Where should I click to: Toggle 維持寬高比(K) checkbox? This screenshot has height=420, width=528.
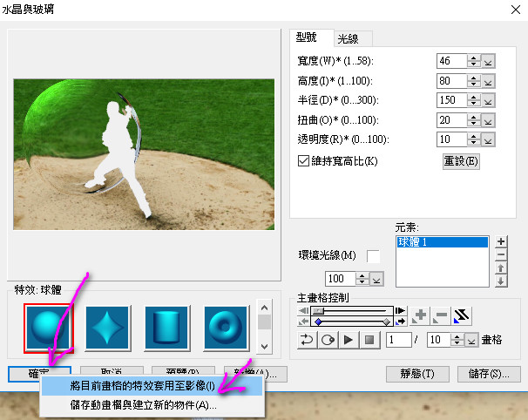pyautogui.click(x=303, y=160)
